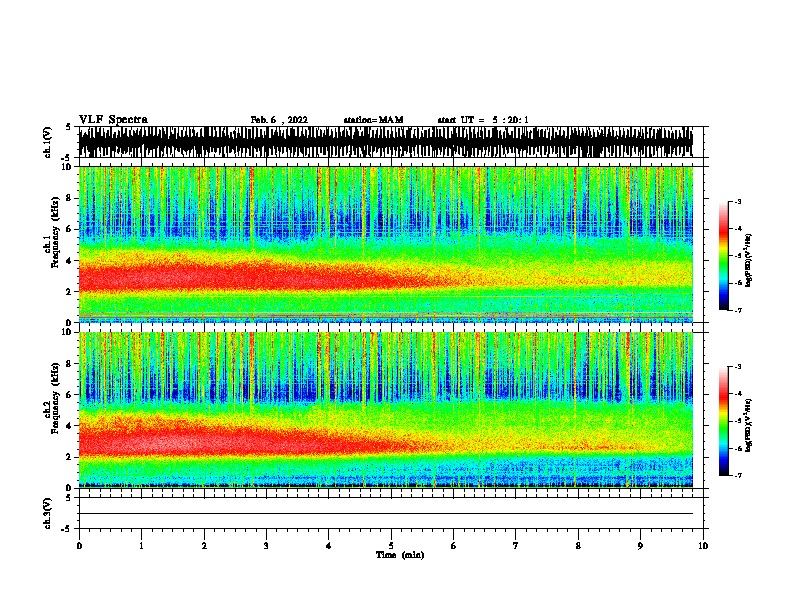This screenshot has width=792, height=612.
Task: Click the ch.2 "Frequency (kHz)" axis label
Action: coord(55,398)
